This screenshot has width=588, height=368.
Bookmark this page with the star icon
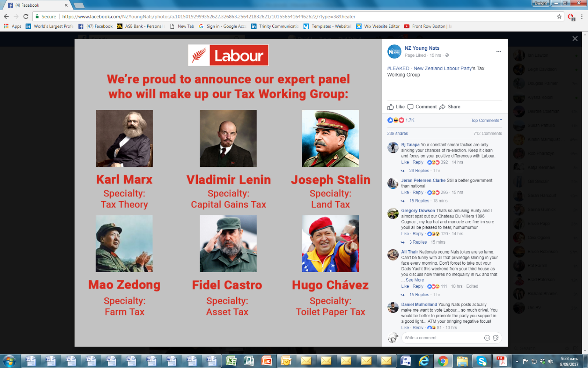(559, 17)
